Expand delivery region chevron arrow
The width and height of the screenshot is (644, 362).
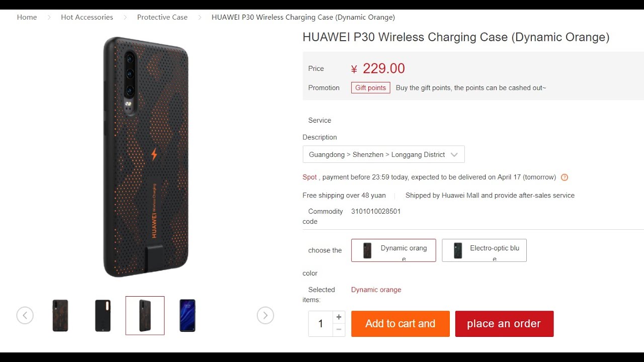454,155
